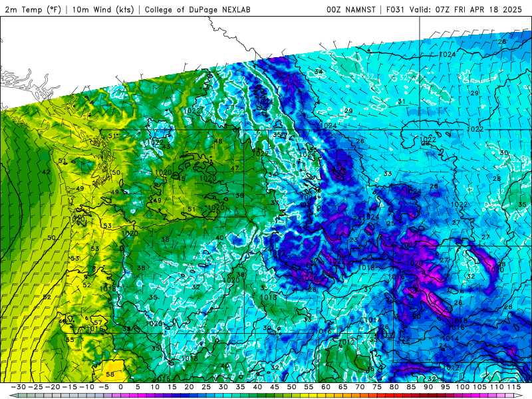
Task: Select the 0 label on the color scale
Action: (120, 387)
